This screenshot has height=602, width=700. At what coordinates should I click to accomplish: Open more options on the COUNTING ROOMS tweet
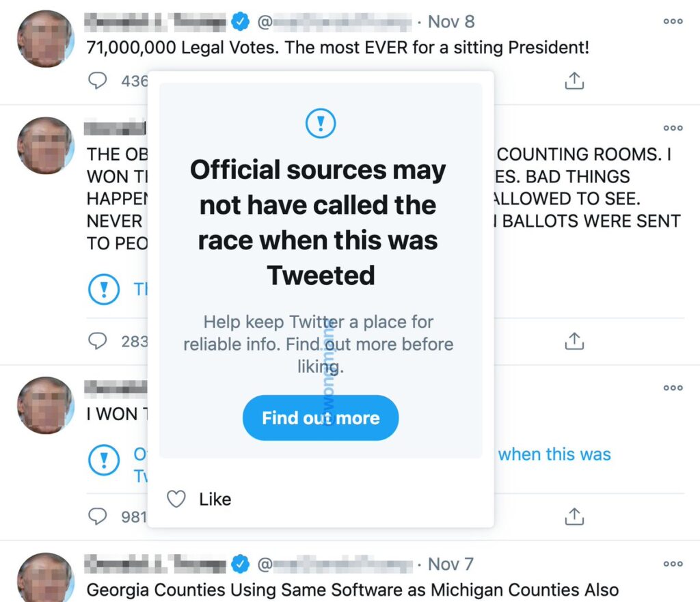click(x=673, y=128)
